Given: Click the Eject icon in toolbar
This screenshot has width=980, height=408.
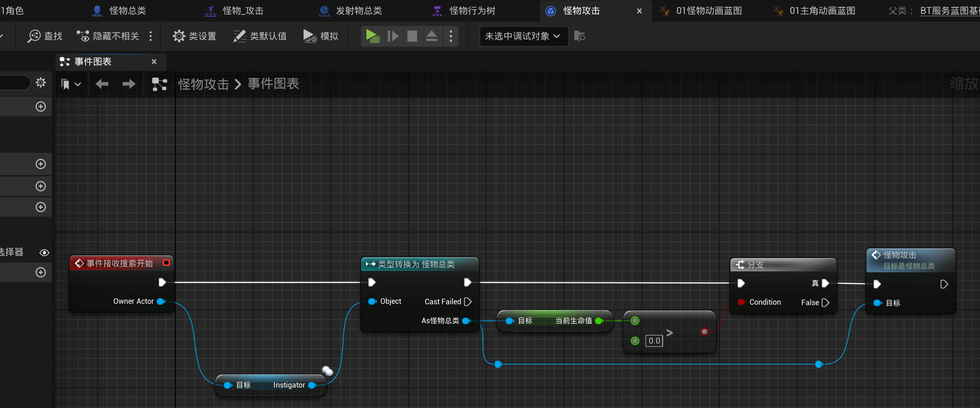Looking at the screenshot, I should point(431,36).
